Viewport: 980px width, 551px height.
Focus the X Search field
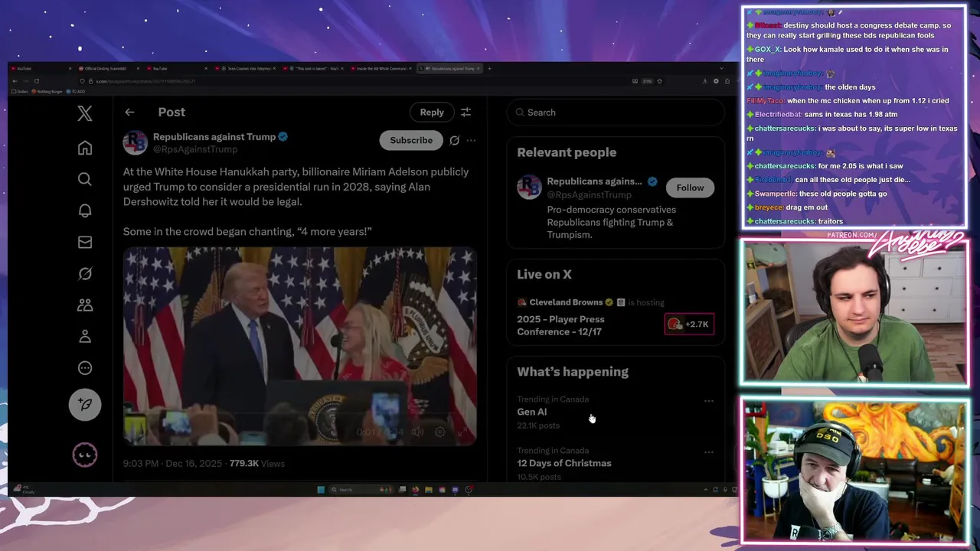(616, 112)
